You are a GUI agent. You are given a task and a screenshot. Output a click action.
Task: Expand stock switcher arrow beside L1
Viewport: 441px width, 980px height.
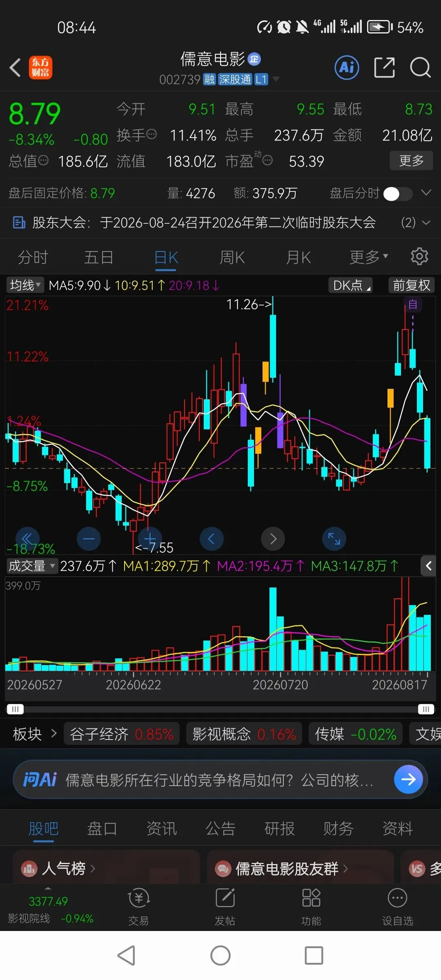click(276, 79)
